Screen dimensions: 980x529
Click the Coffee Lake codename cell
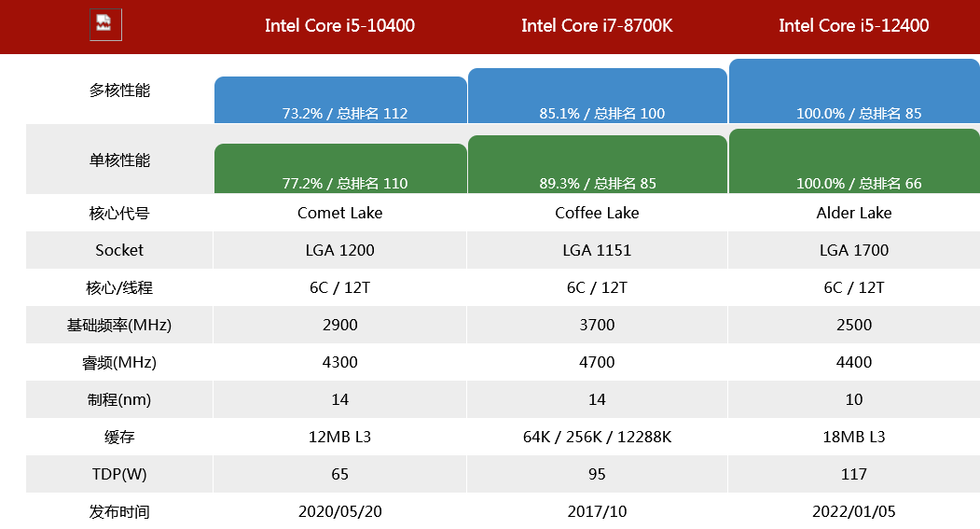coord(597,213)
